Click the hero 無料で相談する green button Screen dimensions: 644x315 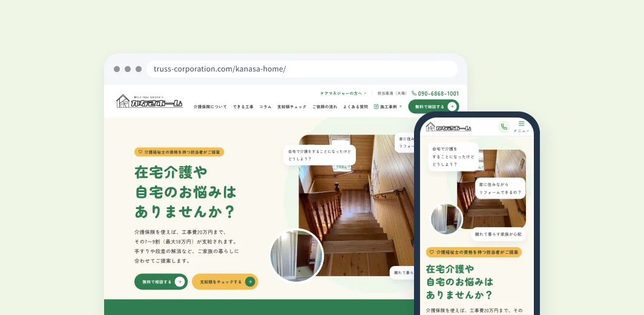coord(161,282)
